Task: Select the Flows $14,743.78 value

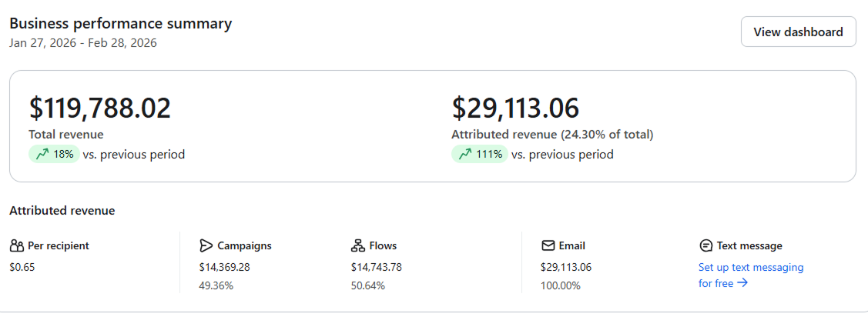Action: [x=376, y=268]
